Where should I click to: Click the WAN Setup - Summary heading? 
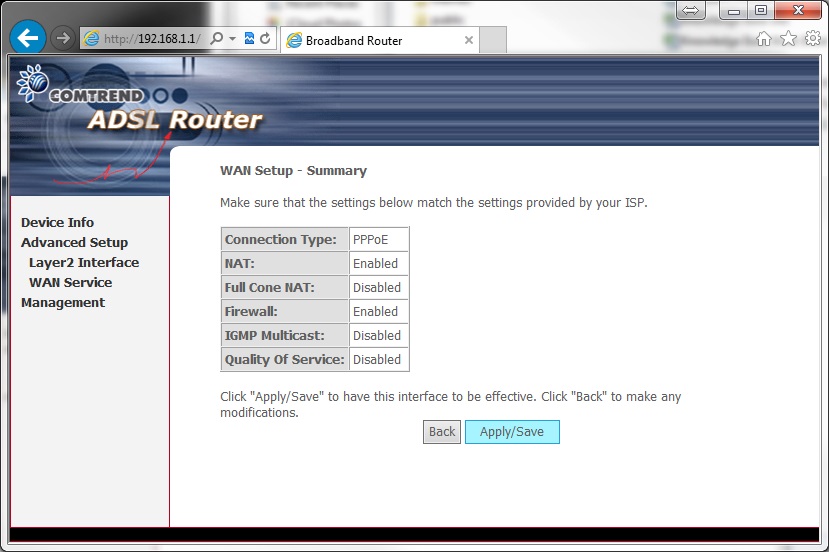[x=293, y=171]
